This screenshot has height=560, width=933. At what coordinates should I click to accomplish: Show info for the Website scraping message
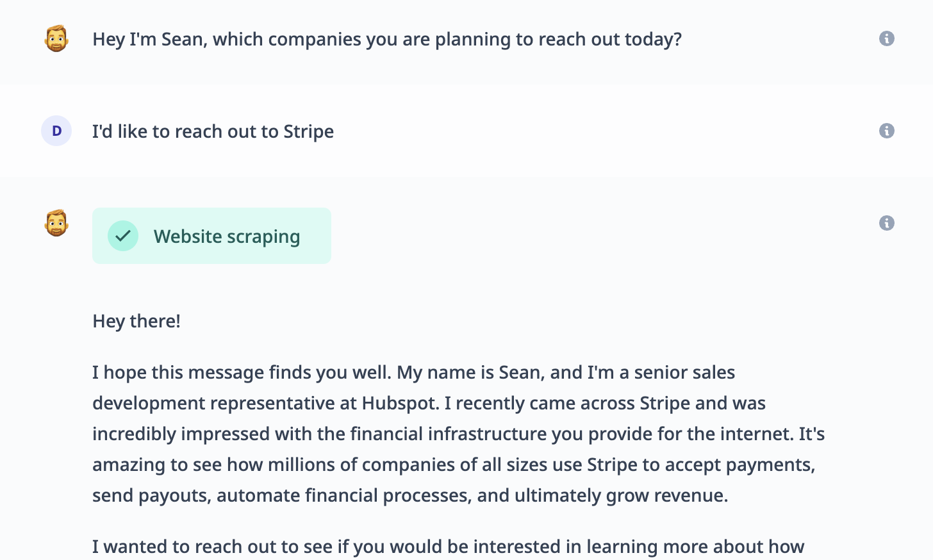click(x=886, y=223)
